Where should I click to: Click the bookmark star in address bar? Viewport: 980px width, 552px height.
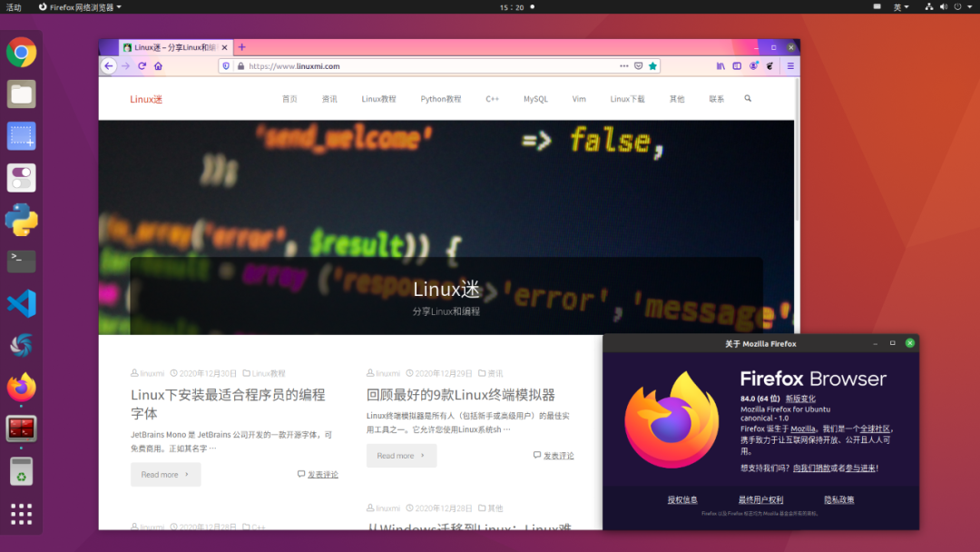tap(653, 65)
